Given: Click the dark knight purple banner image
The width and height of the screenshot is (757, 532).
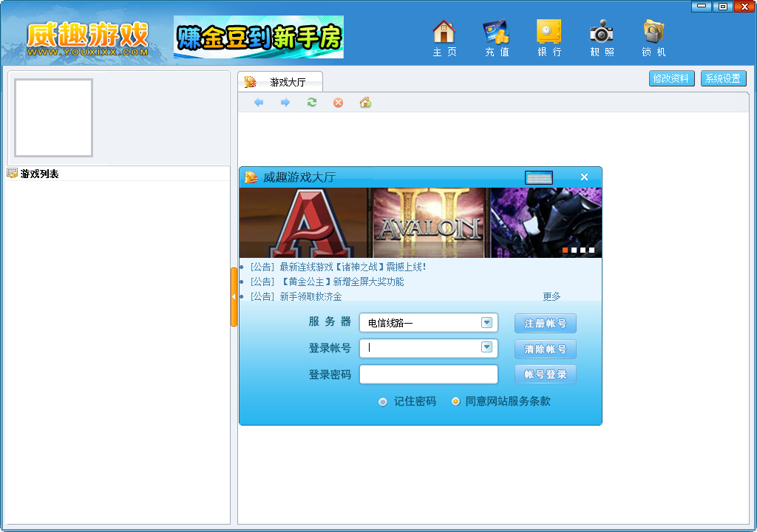Looking at the screenshot, I should tap(546, 222).
